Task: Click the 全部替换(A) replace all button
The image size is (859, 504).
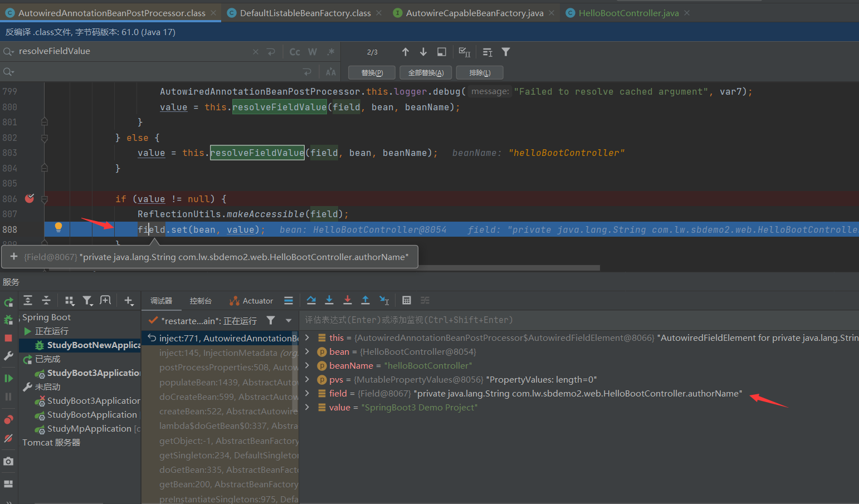Action: click(x=426, y=73)
